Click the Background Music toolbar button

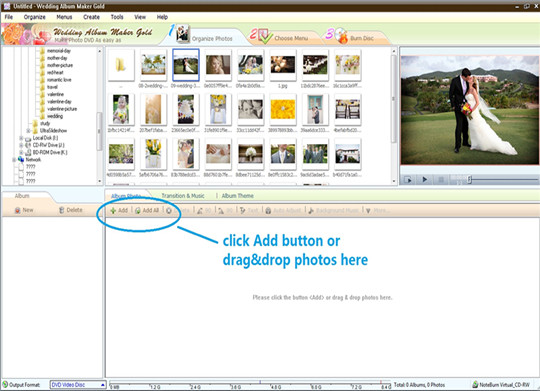(334, 210)
